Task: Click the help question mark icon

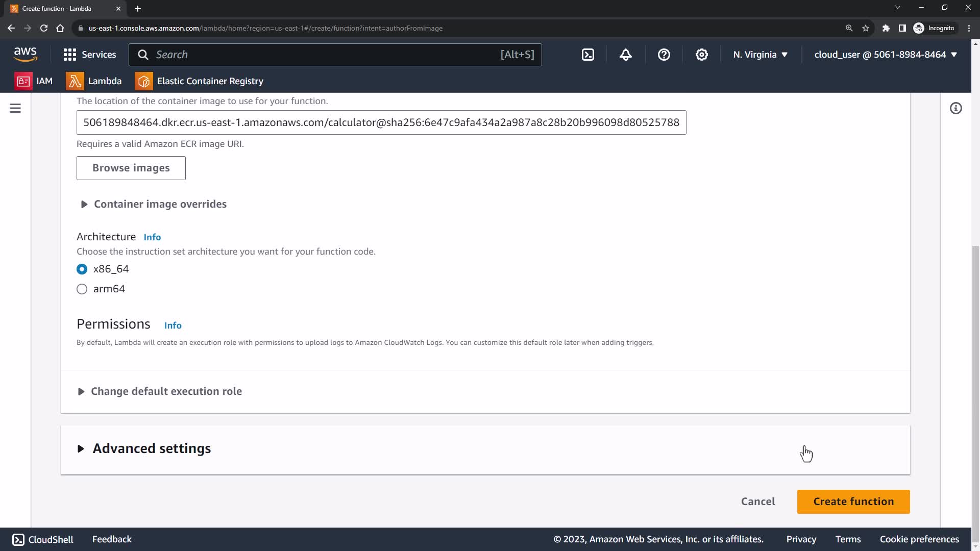Action: tap(664, 55)
